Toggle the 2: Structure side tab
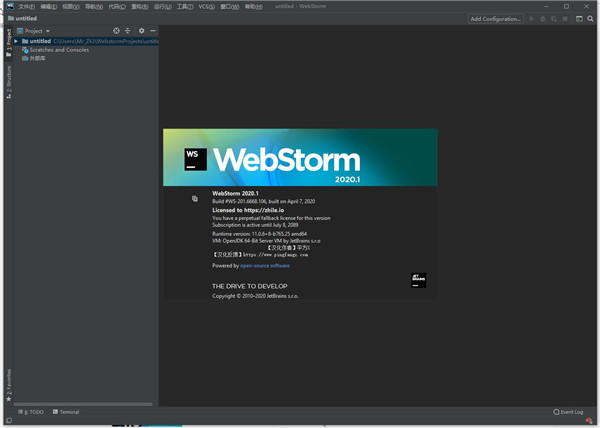Screen dimensions: 600x428 pyautogui.click(x=8, y=82)
